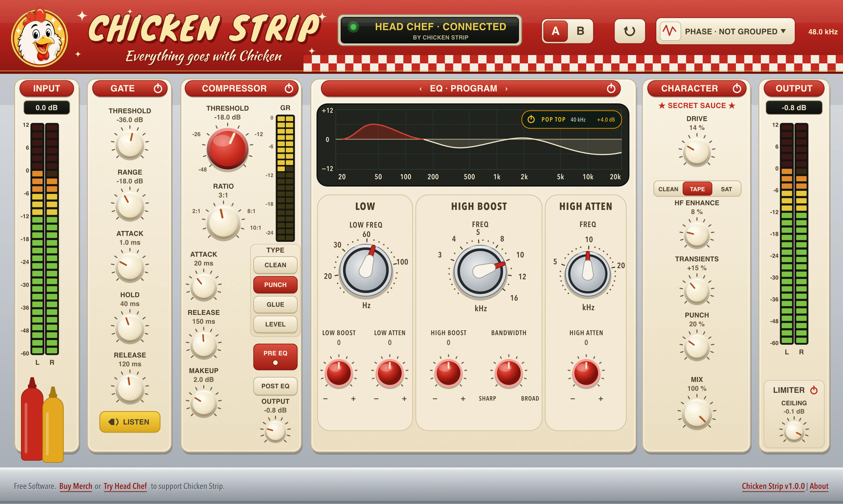843x504 pixels.
Task: Click the High Atten red gain knob
Action: [x=586, y=373]
